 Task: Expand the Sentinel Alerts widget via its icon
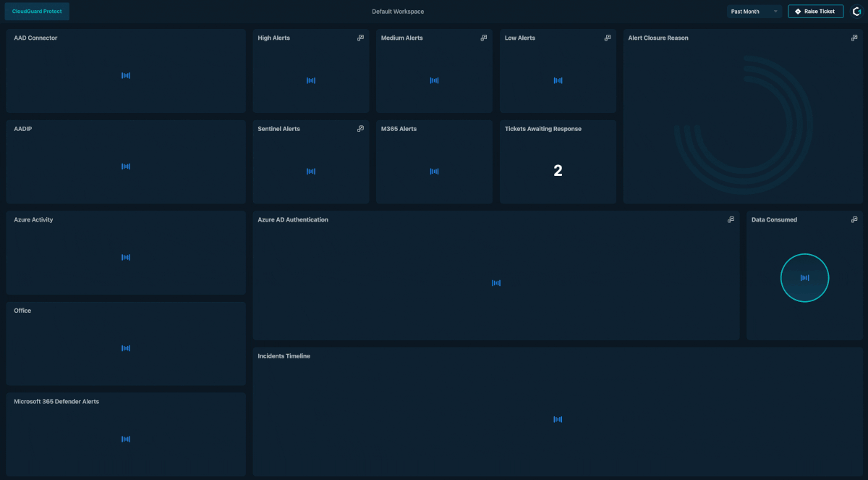click(x=360, y=129)
